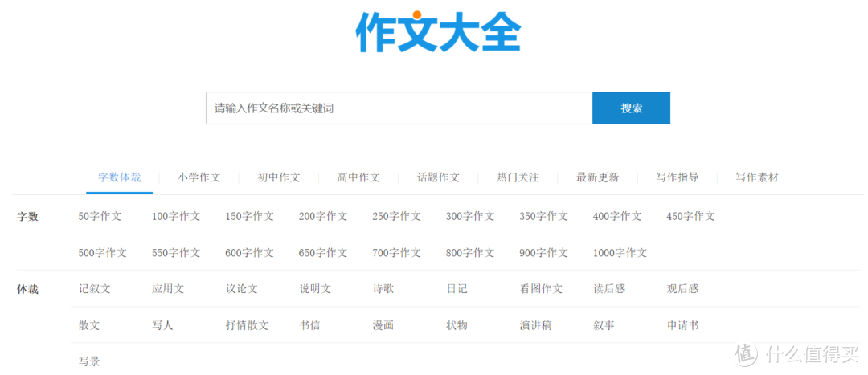Screen dimensions: 868x375
Task: Open the 500字作文 link
Action: 103,253
